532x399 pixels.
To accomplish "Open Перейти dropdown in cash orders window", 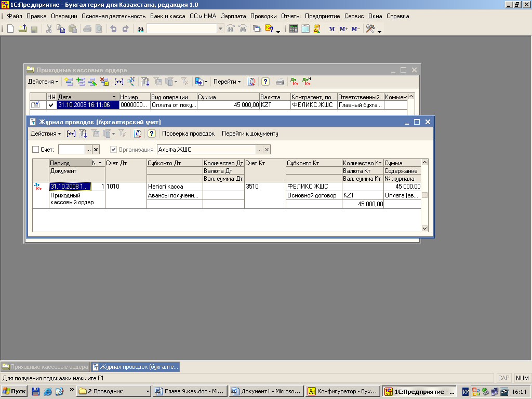I will (227, 82).
